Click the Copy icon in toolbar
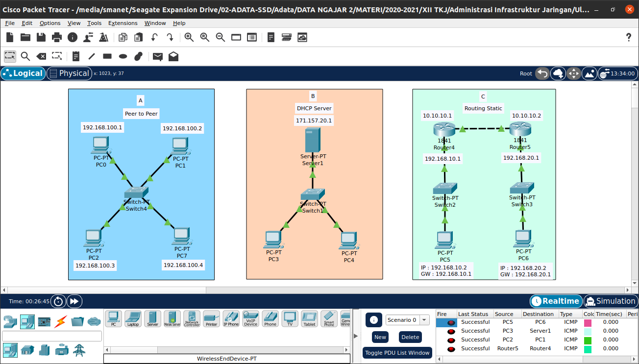Image resolution: width=639 pixels, height=364 pixels. click(123, 37)
